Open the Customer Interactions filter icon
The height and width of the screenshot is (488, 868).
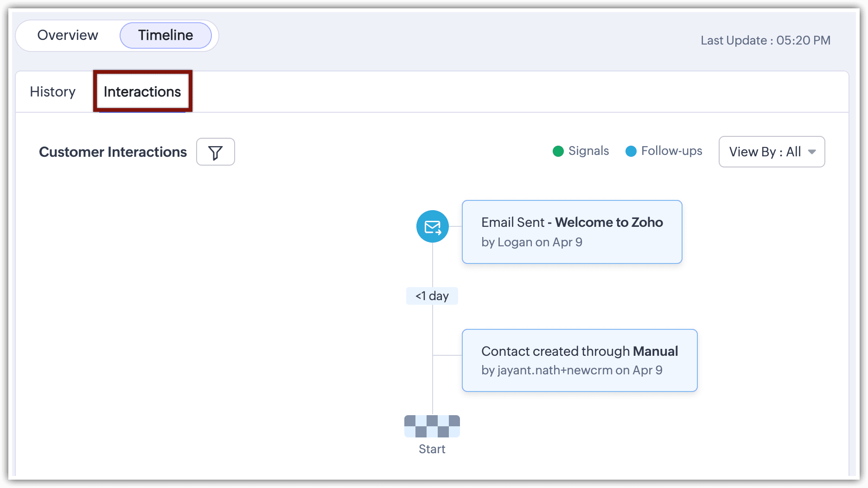pyautogui.click(x=215, y=152)
